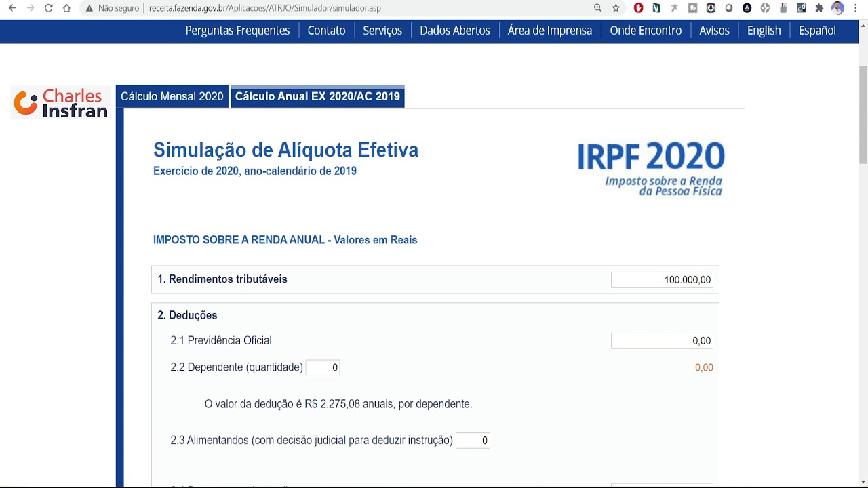Click the zoom magnifier icon in address bar
The width and height of the screenshot is (868, 488).
[x=597, y=8]
